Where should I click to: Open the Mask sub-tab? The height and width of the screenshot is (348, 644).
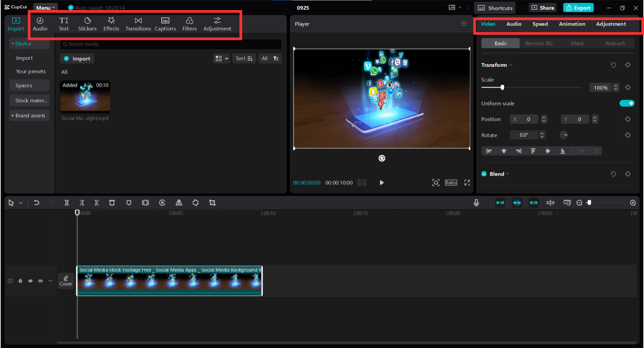577,43
